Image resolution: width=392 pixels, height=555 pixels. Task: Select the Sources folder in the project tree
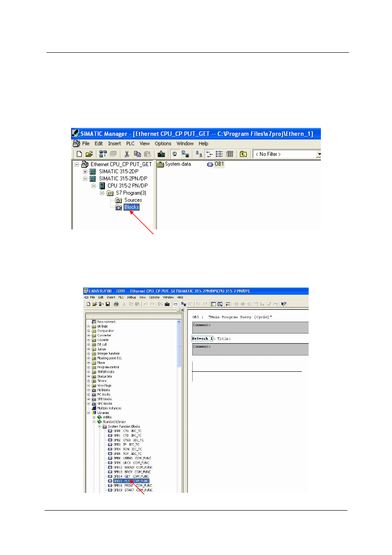click(x=133, y=200)
